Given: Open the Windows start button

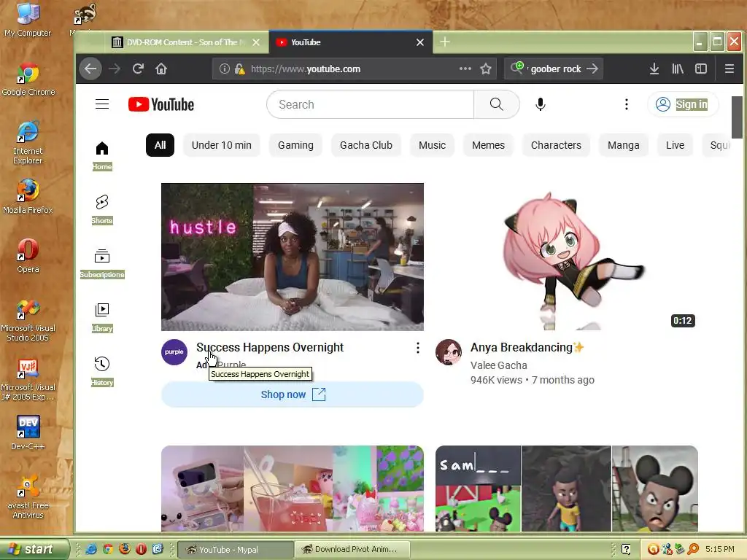Looking at the screenshot, I should 34,549.
